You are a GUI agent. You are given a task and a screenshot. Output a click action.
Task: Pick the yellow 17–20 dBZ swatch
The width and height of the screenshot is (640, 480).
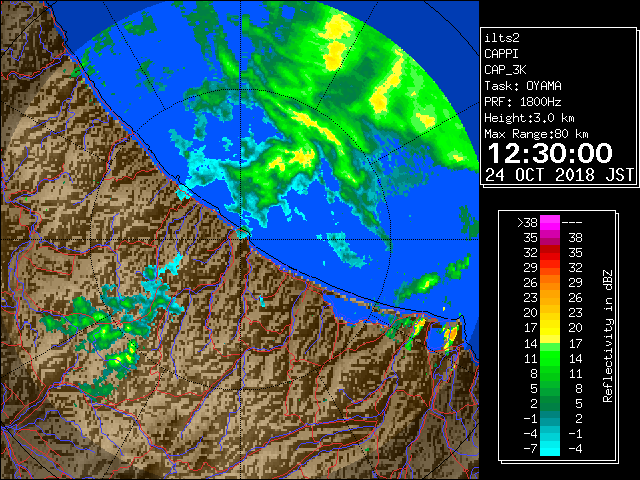tap(550, 328)
